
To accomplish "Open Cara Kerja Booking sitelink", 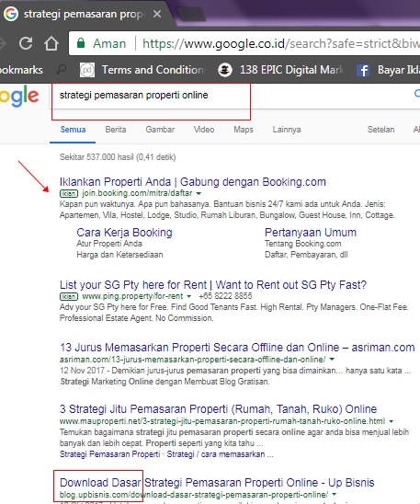I will [x=124, y=233].
